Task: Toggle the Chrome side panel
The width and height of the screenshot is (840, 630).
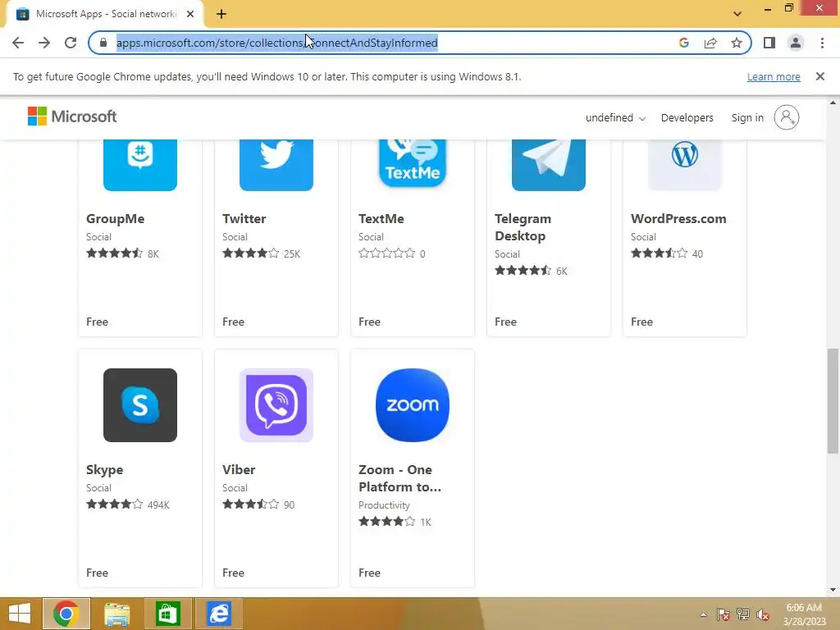Action: pos(769,43)
